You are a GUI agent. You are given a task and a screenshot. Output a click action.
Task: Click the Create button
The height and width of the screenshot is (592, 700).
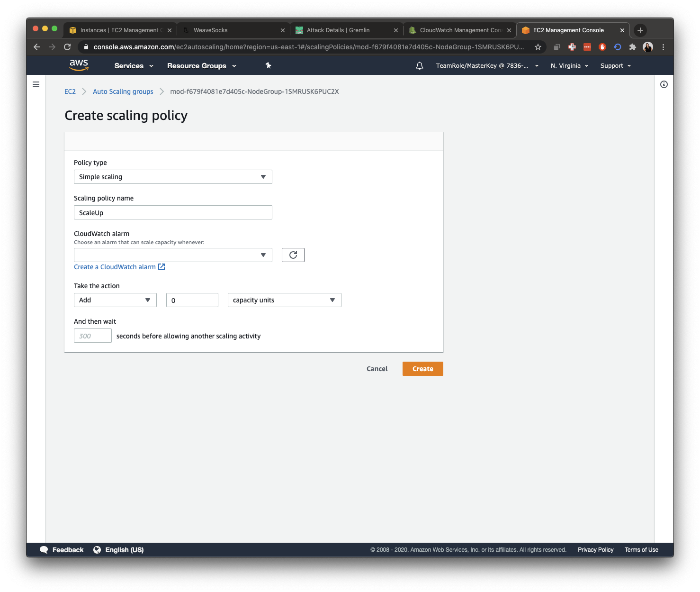tap(423, 369)
